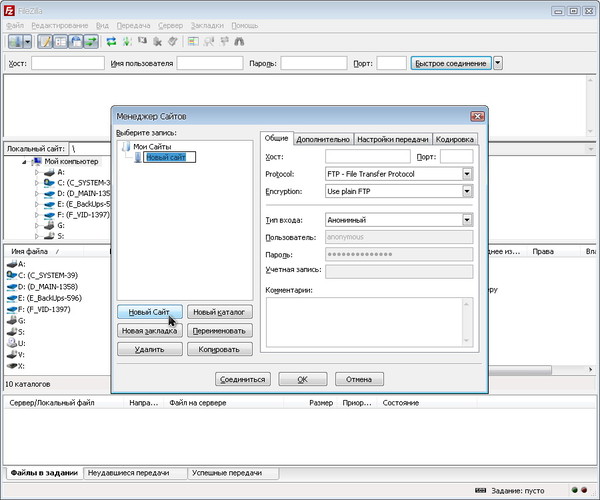This screenshot has height=500, width=600.
Task: Open the Encryption dropdown
Action: pos(467,191)
